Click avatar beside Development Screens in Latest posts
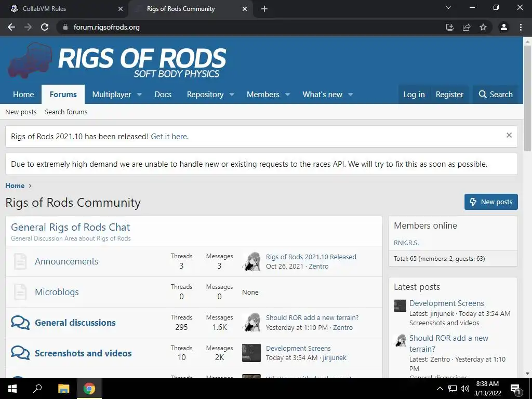The width and height of the screenshot is (532, 399). 400,305
